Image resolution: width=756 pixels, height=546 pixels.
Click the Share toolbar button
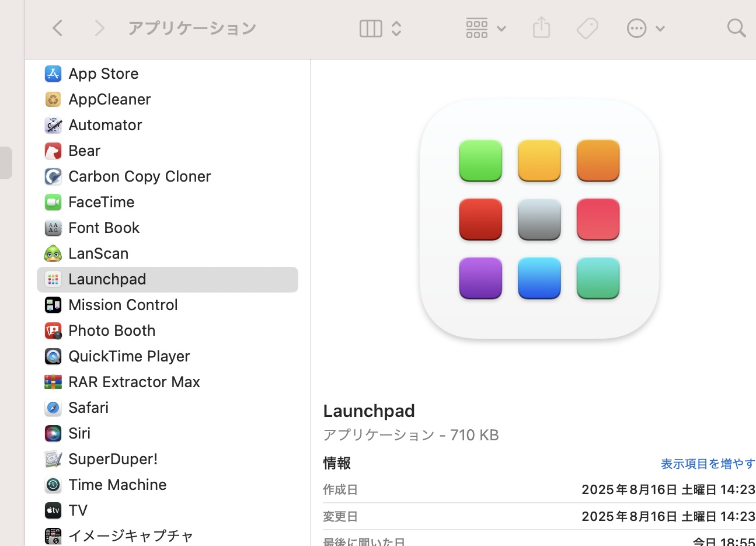pos(542,27)
